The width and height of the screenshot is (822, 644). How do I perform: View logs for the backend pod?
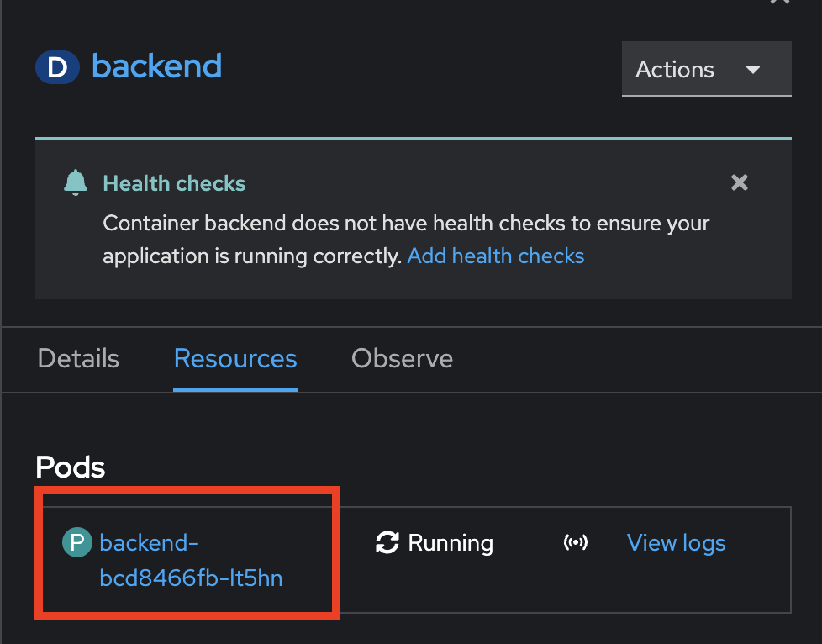click(x=677, y=543)
